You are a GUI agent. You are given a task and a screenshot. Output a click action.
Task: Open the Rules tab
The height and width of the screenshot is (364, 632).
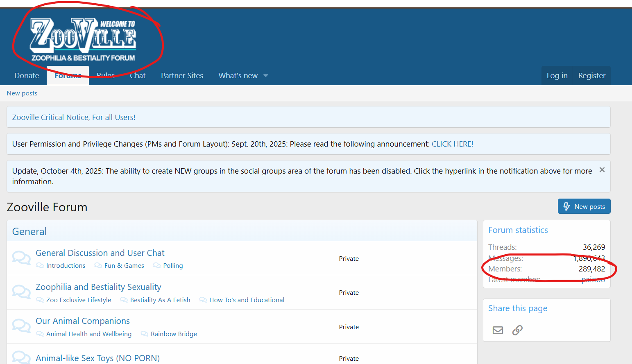106,76
